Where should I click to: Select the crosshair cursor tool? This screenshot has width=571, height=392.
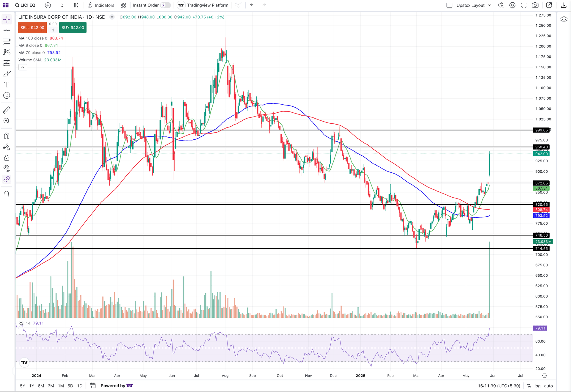[x=7, y=20]
